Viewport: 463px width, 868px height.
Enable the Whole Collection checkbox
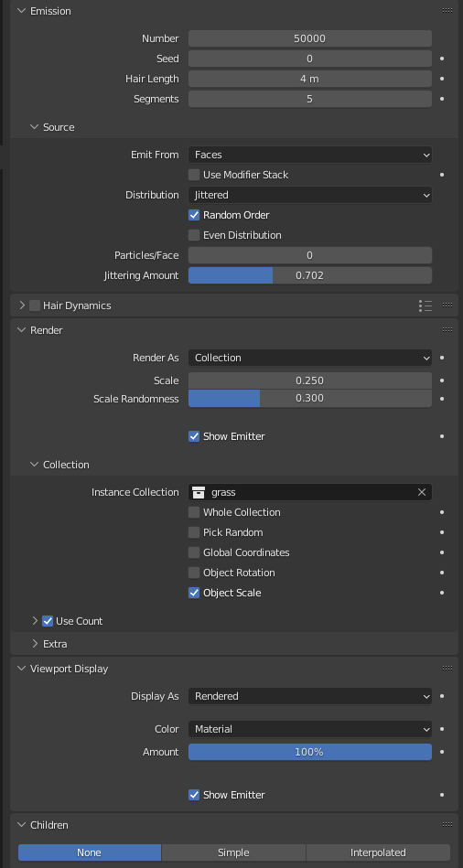click(x=194, y=512)
